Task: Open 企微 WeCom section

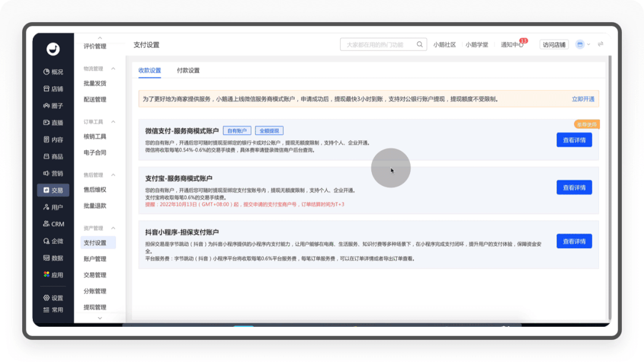Action: coord(53,242)
